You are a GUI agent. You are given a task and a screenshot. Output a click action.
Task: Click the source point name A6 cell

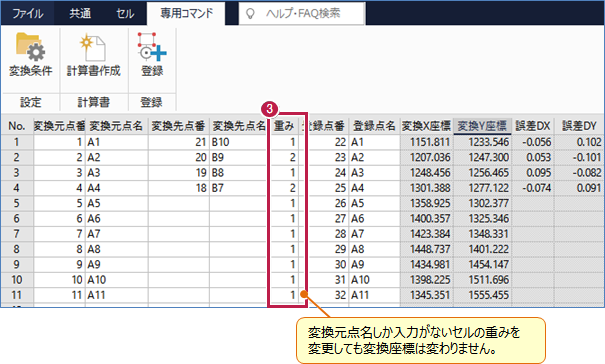coord(117,218)
